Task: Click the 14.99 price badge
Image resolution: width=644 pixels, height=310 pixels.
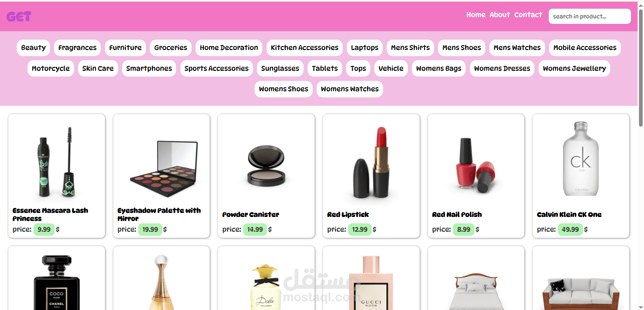Action: click(x=255, y=229)
